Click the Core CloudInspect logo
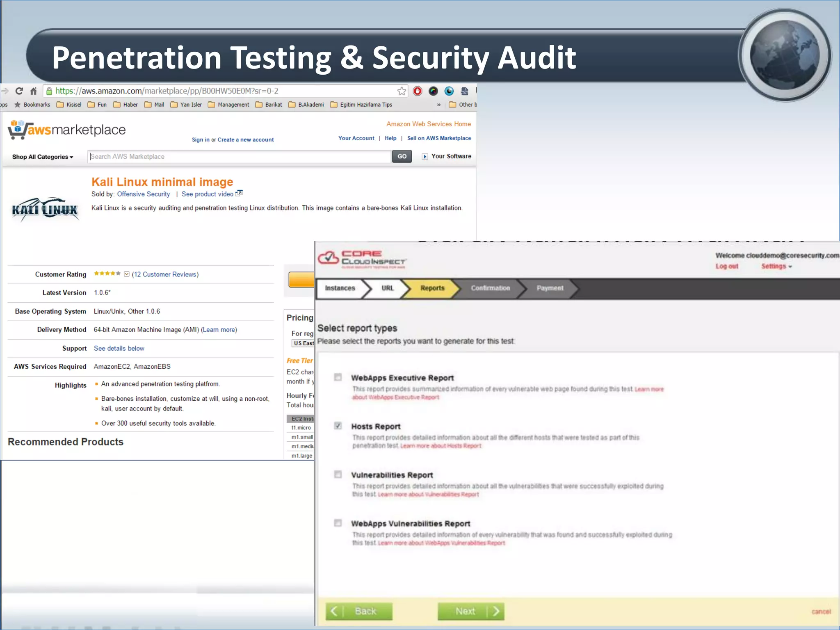The height and width of the screenshot is (630, 840). [363, 259]
